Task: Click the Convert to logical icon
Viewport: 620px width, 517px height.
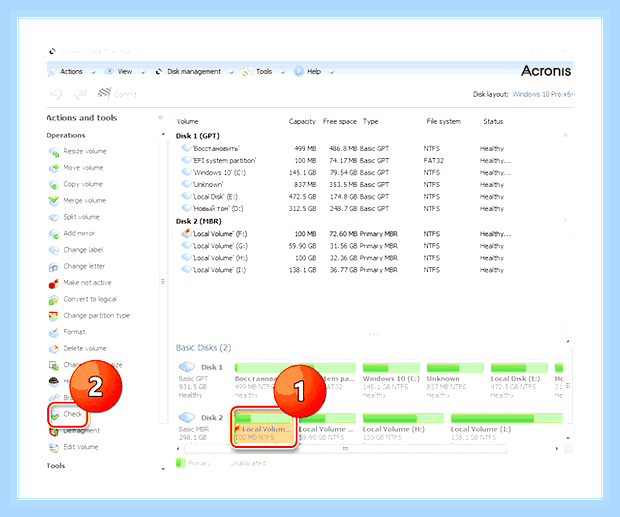Action: coord(53,300)
